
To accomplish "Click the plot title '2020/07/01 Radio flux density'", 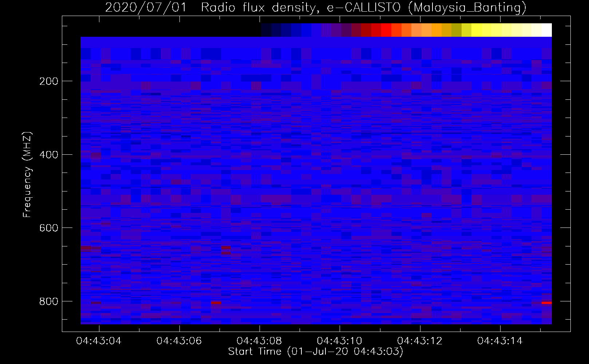I will (x=316, y=7).
